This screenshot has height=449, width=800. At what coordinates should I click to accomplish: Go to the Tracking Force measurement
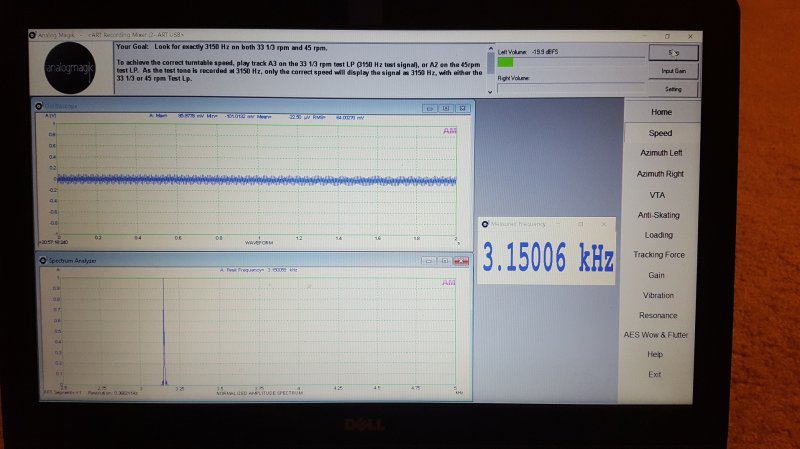pyautogui.click(x=659, y=255)
